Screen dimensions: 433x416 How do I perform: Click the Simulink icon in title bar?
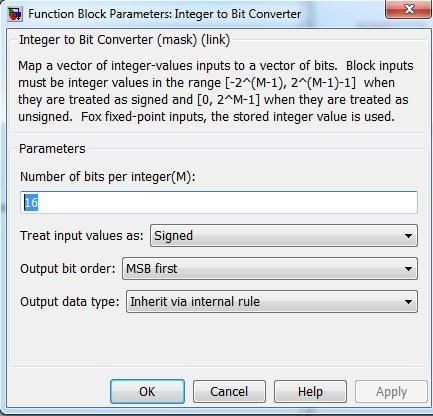15,14
